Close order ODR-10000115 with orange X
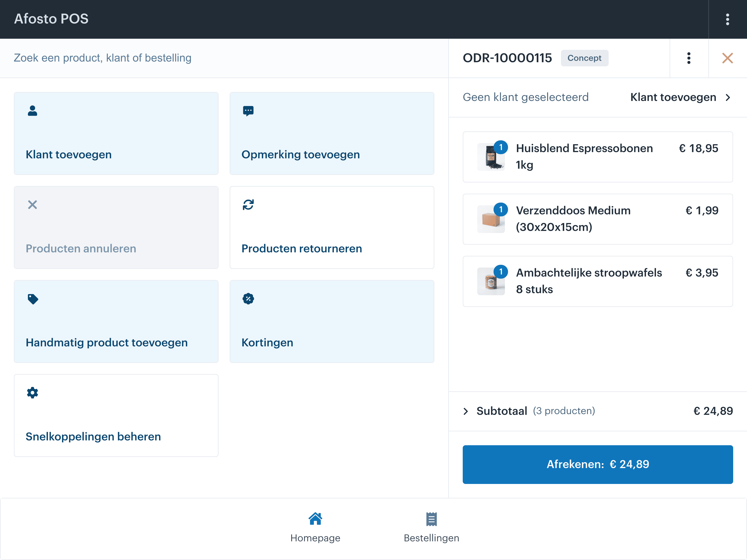The width and height of the screenshot is (747, 560). [727, 58]
